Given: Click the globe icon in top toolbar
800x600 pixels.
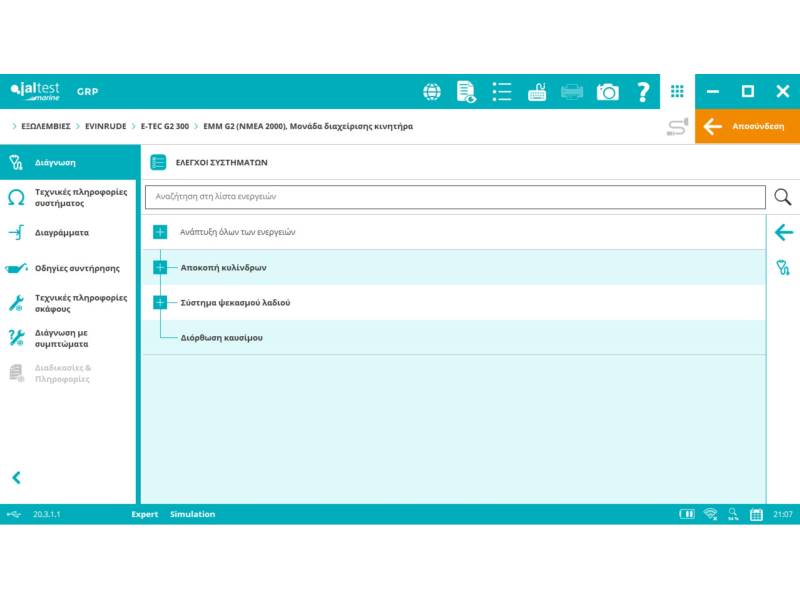Looking at the screenshot, I should [x=432, y=92].
